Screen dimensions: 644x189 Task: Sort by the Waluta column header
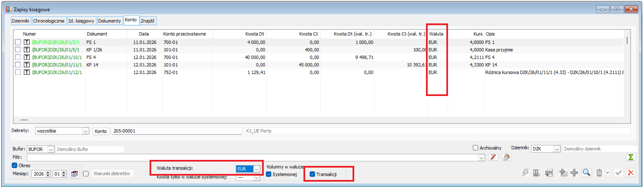point(436,34)
